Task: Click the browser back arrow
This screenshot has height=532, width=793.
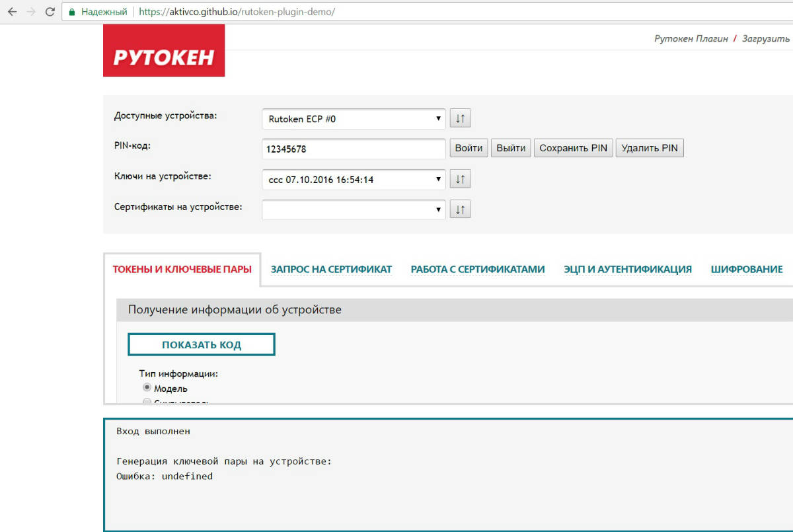Action: (12, 12)
